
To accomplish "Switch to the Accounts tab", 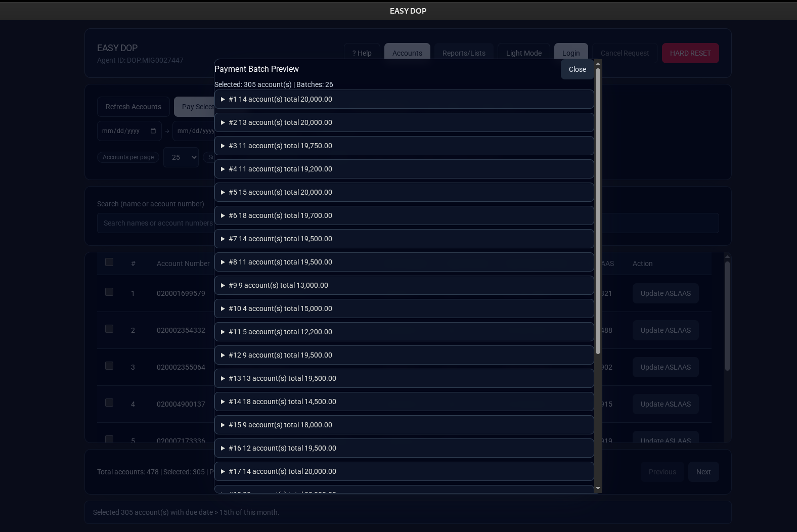I will coord(407,53).
